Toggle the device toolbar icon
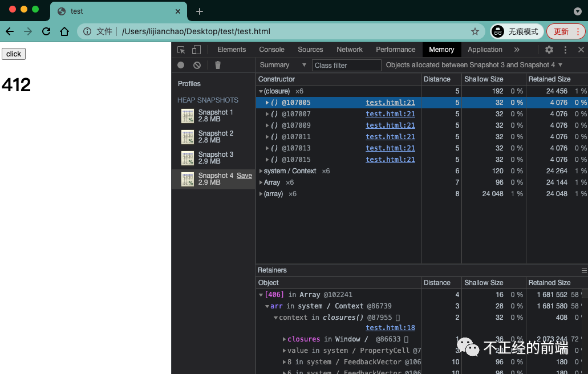Viewport: 588px width, 374px height. click(197, 50)
